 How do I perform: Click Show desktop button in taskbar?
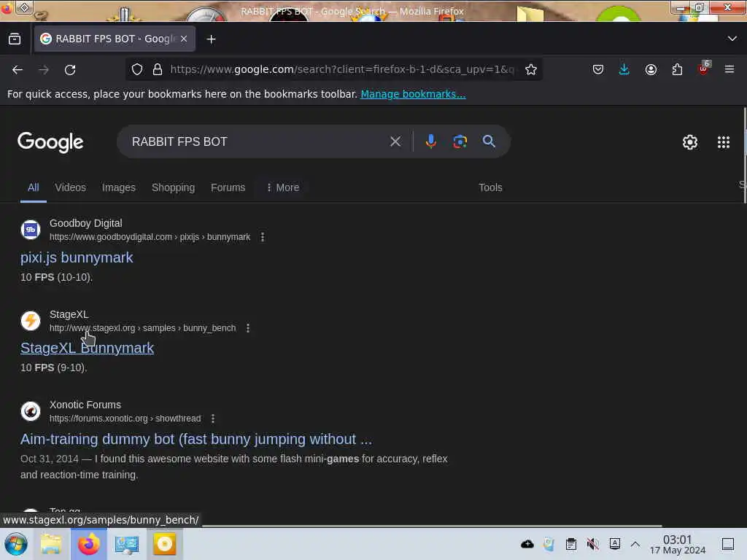(728, 544)
